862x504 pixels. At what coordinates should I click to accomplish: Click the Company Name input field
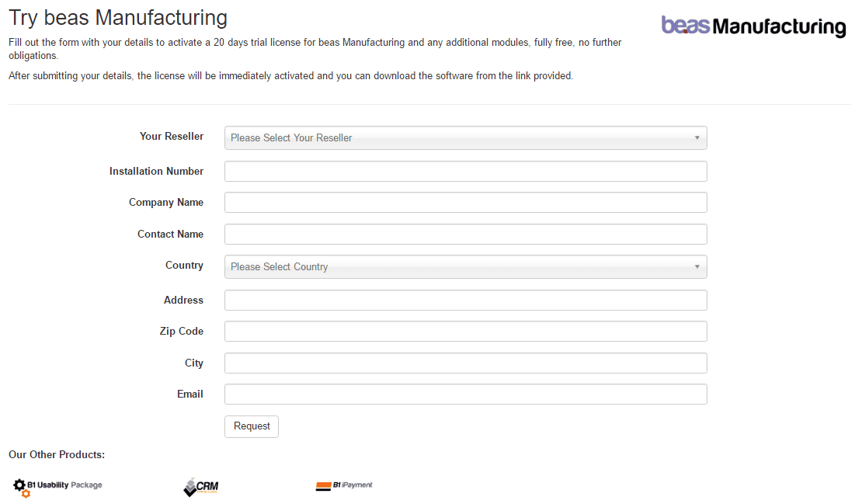point(465,202)
